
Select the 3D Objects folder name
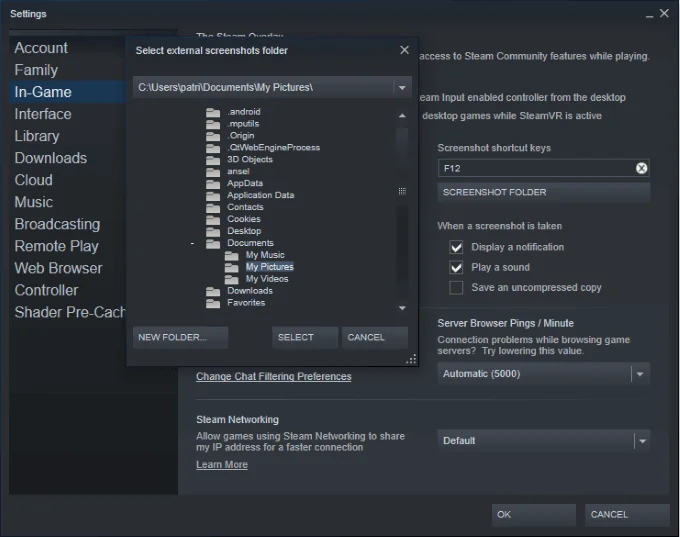coord(250,160)
